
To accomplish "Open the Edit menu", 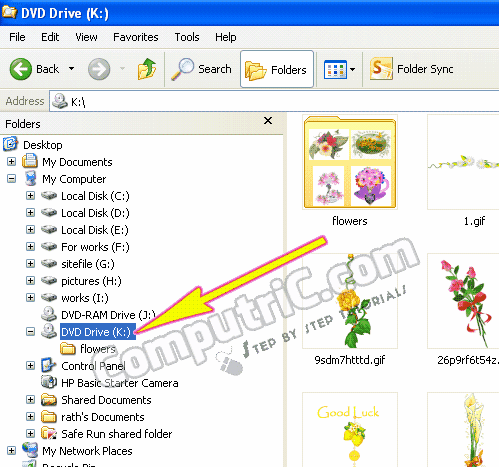I will coord(50,37).
